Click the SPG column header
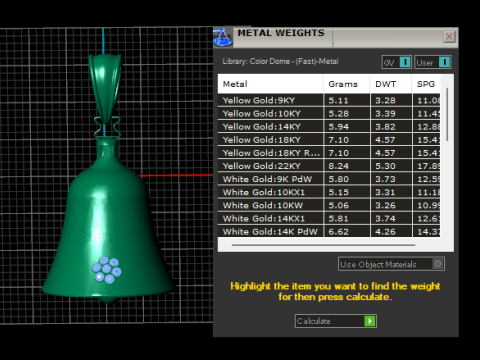The image size is (480, 360). [x=426, y=84]
